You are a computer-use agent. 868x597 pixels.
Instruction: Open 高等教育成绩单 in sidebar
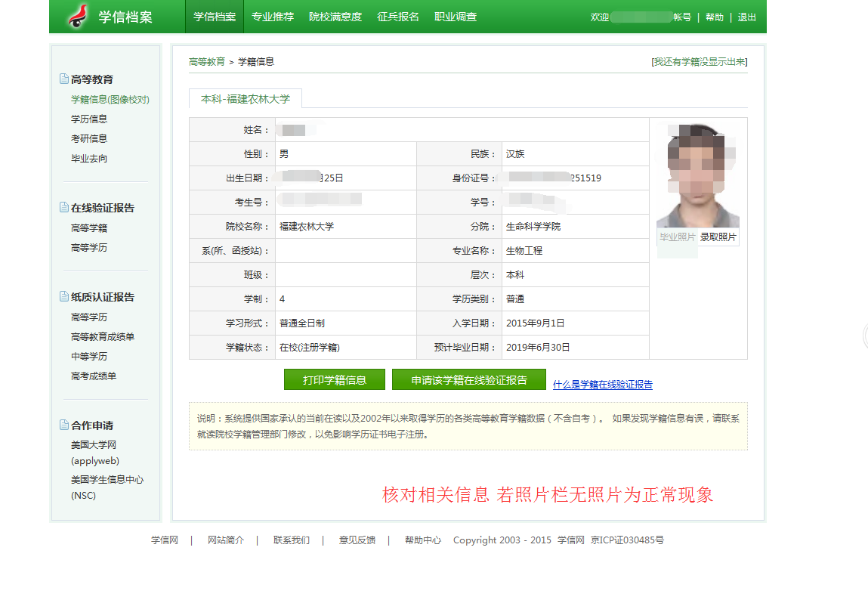pyautogui.click(x=103, y=337)
